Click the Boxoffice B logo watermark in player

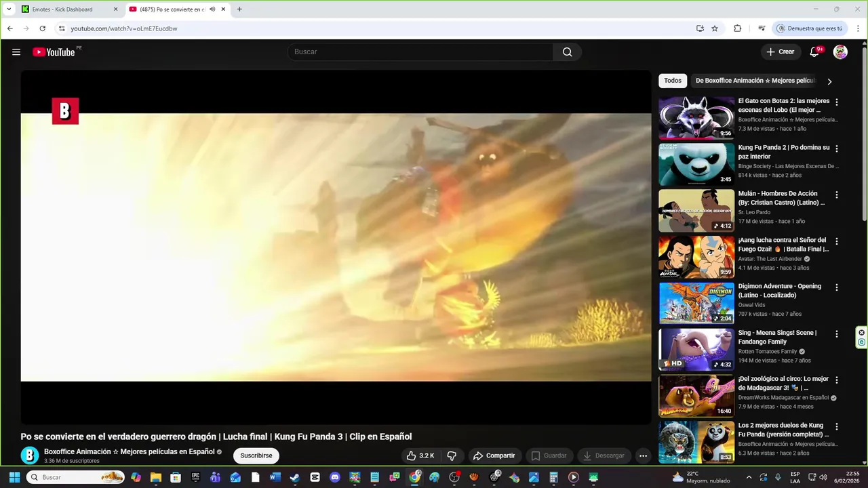coord(65,111)
